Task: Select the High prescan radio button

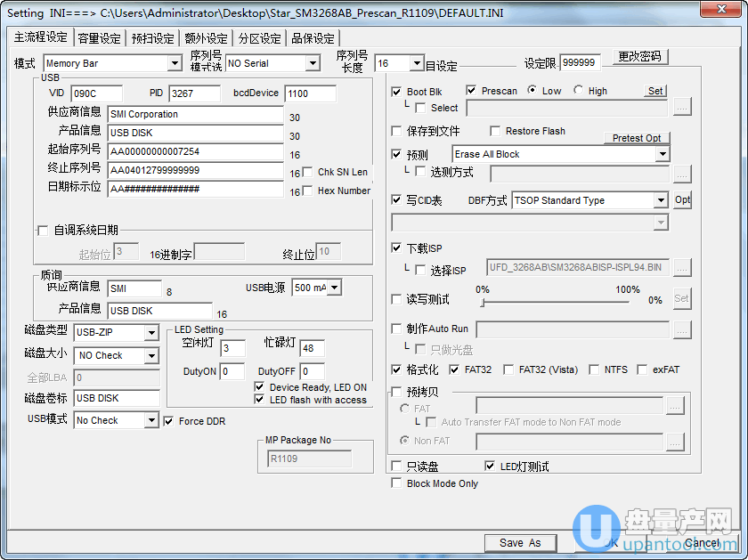Action: coord(578,91)
